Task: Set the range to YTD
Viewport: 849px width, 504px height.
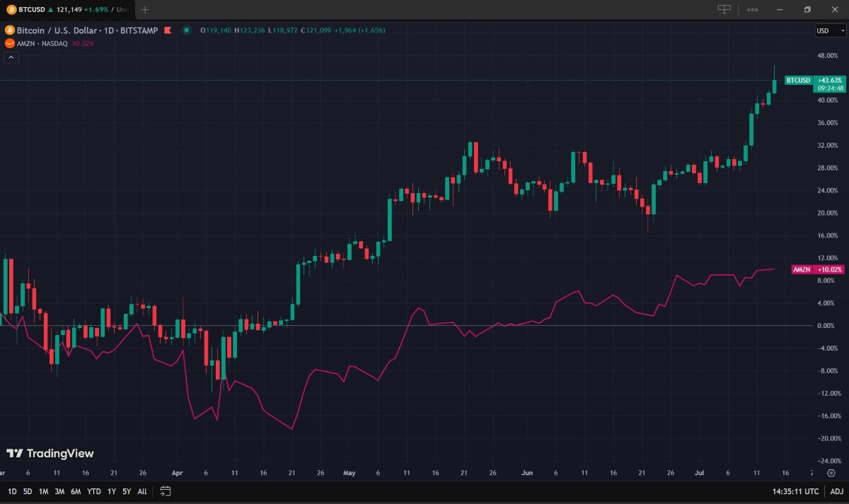Action: 94,491
